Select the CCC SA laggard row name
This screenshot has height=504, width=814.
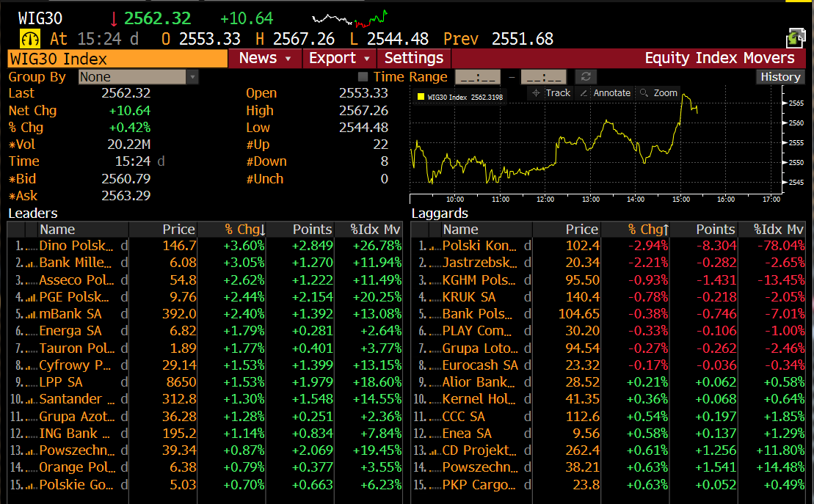point(464,416)
